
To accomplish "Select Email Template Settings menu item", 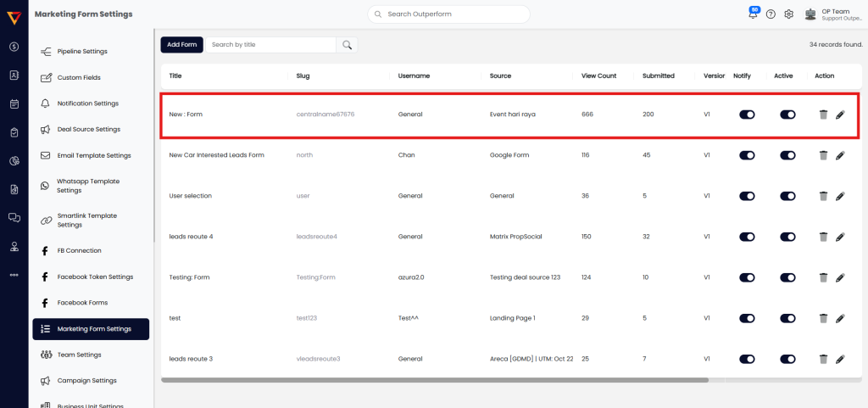I will (93, 155).
